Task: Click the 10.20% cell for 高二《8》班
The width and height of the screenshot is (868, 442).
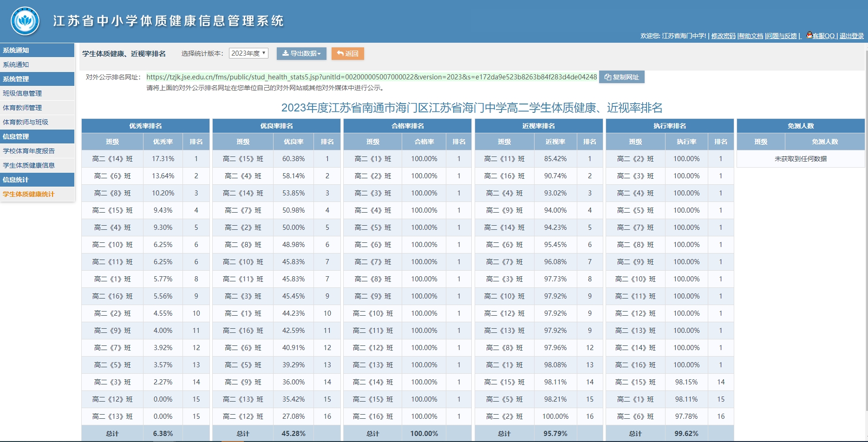Action: 163,193
